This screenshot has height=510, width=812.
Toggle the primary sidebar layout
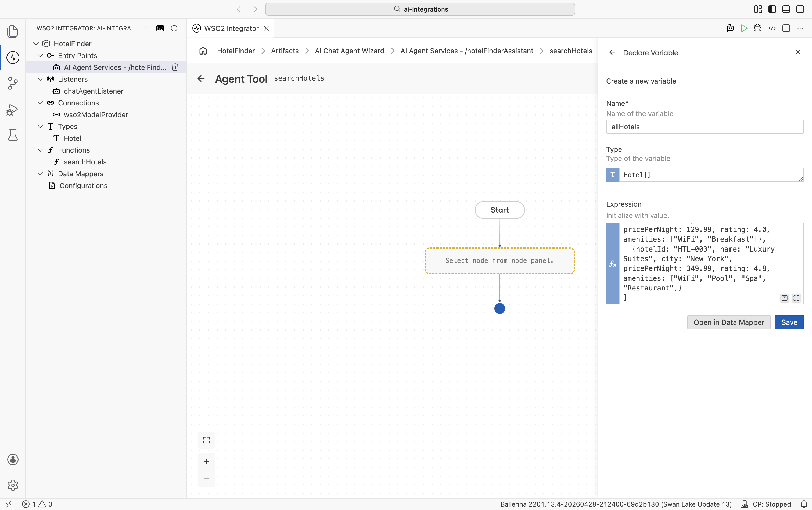point(772,9)
